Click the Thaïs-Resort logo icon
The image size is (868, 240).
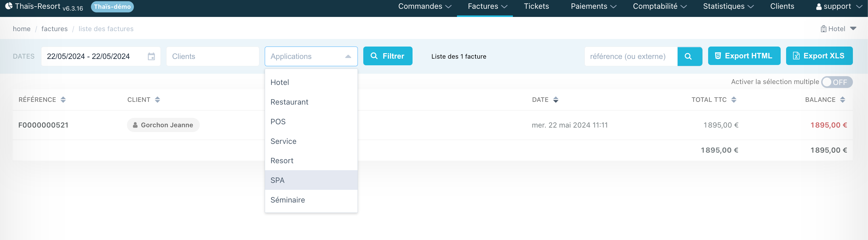9,6
